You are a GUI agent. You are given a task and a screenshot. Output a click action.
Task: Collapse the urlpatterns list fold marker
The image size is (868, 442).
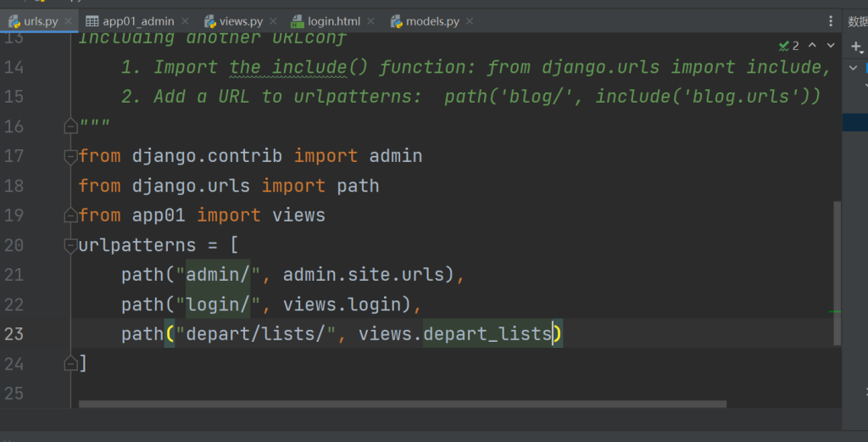point(71,246)
